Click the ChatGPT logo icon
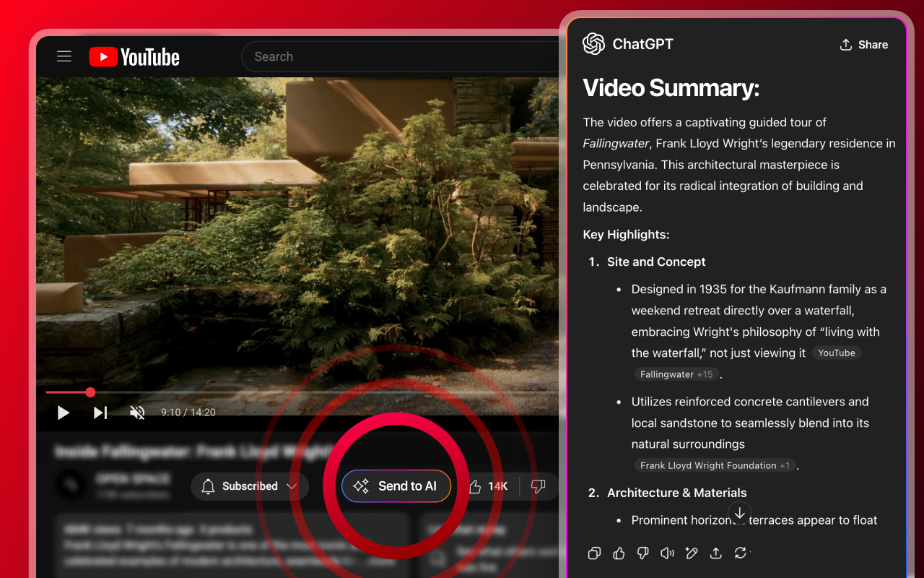This screenshot has width=924, height=578. point(593,44)
